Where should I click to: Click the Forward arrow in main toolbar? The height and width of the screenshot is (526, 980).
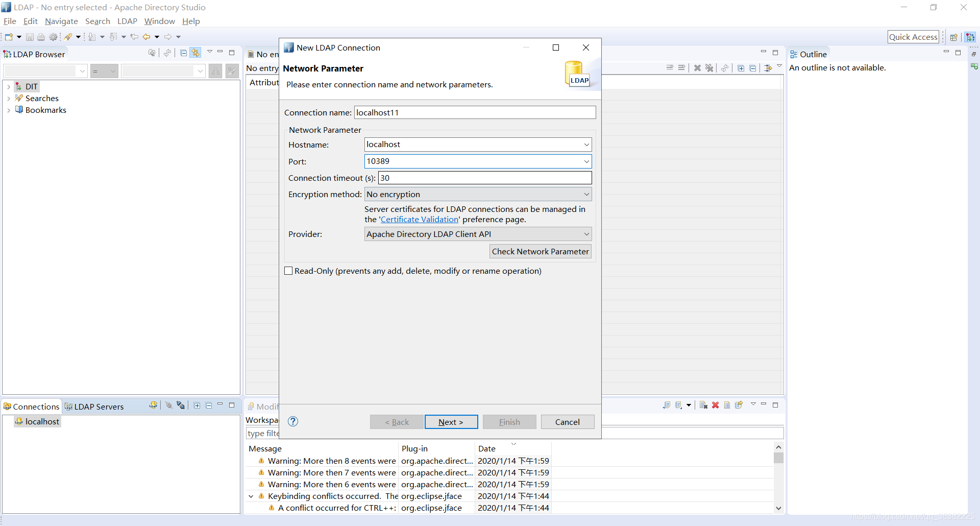point(168,37)
